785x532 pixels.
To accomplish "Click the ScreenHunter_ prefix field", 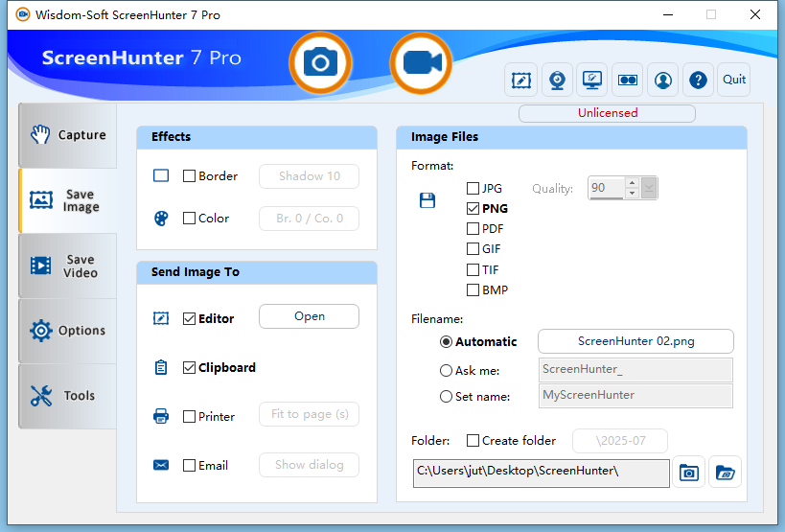I will (x=635, y=370).
